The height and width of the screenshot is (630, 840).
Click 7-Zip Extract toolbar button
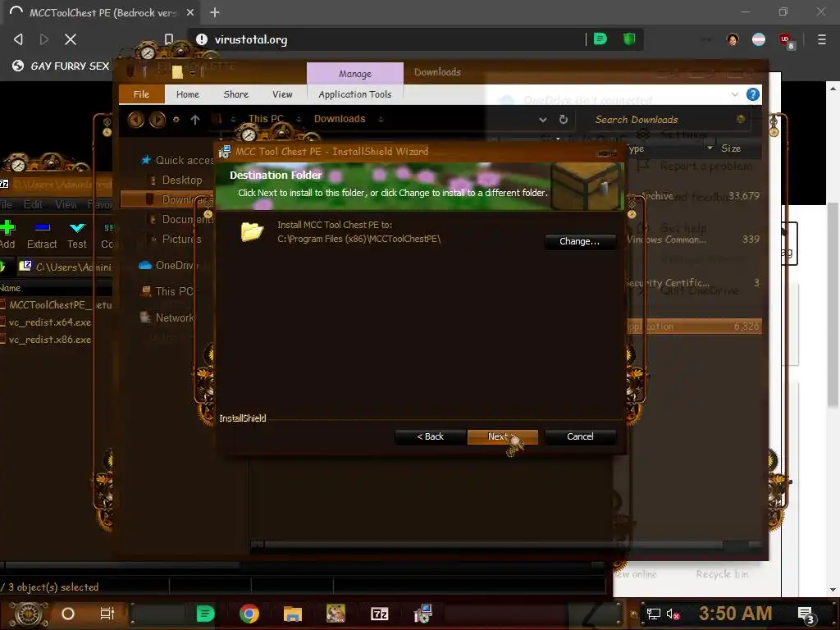[42, 235]
